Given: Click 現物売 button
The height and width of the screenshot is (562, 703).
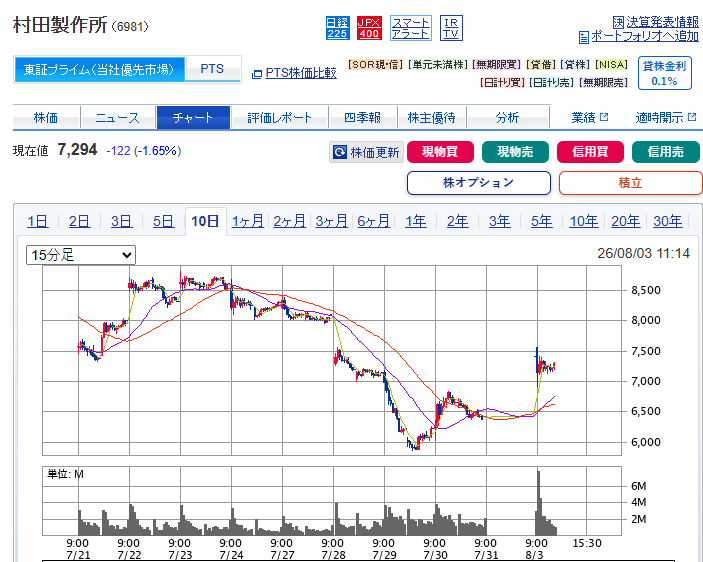Looking at the screenshot, I should coord(515,152).
